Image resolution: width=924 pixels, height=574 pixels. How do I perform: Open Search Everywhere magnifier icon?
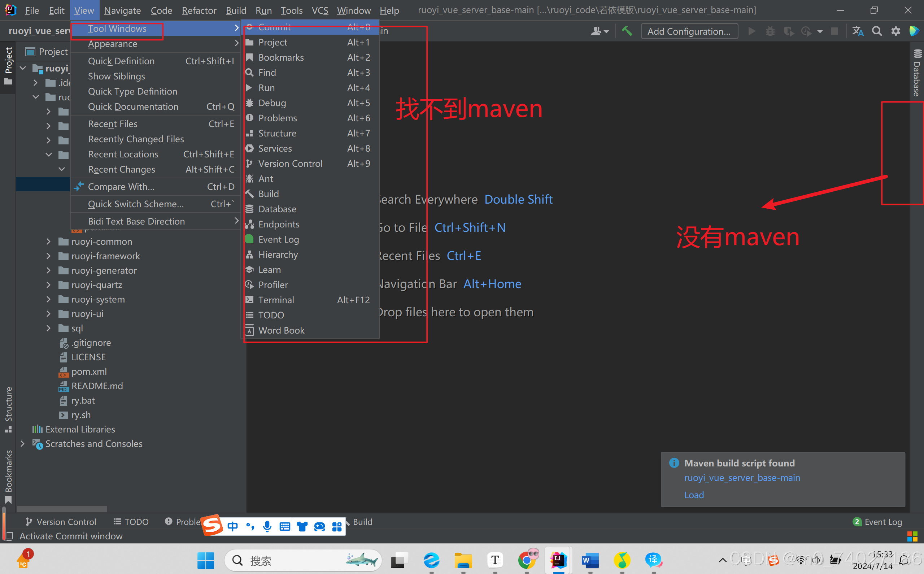click(x=877, y=31)
